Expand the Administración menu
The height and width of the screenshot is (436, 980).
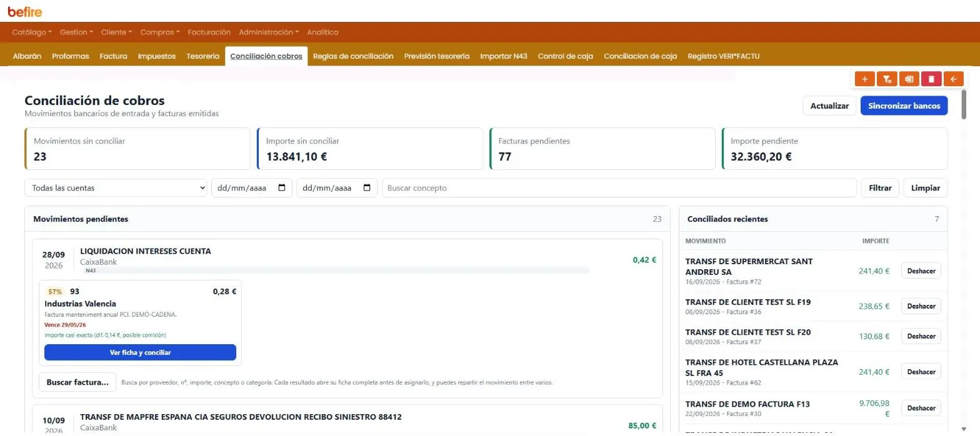pos(269,32)
